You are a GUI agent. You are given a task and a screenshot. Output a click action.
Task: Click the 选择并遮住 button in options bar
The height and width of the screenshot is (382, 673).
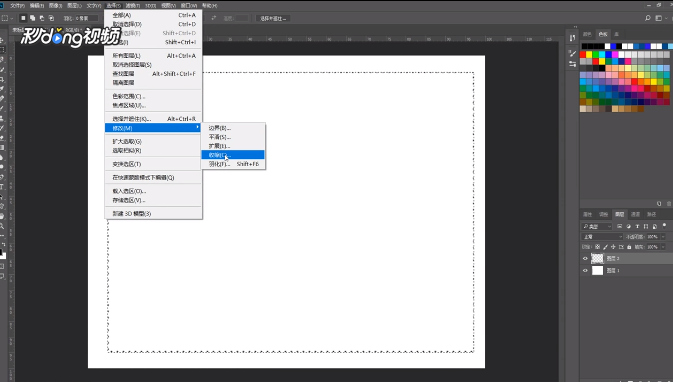(x=273, y=18)
